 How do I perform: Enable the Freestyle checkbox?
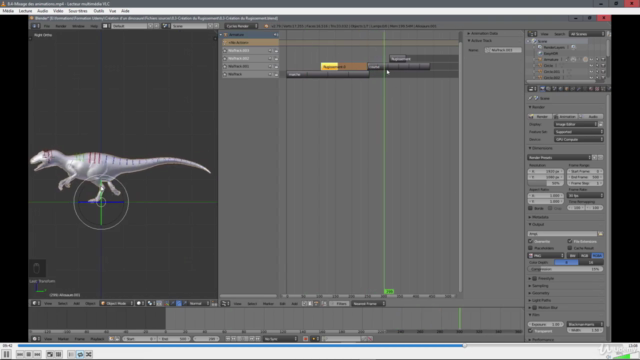pyautogui.click(x=535, y=278)
